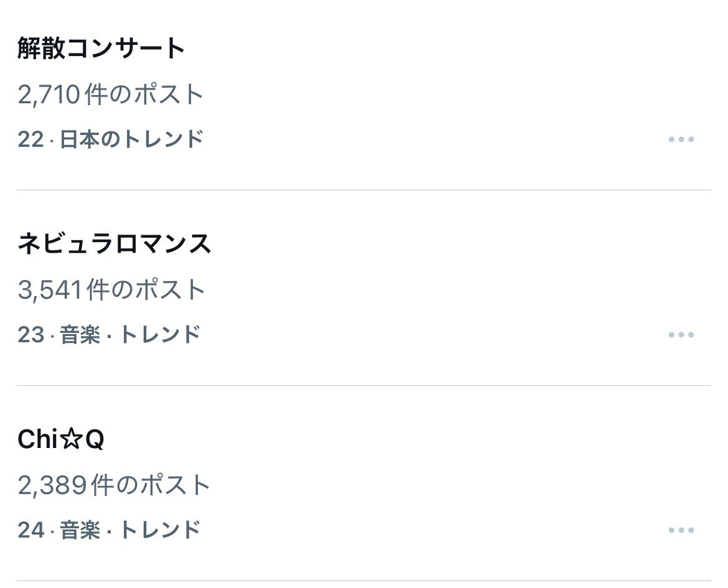728x588 pixels.
Task: Tap 音楽 category label under Chi☆Q
Action: [80, 530]
